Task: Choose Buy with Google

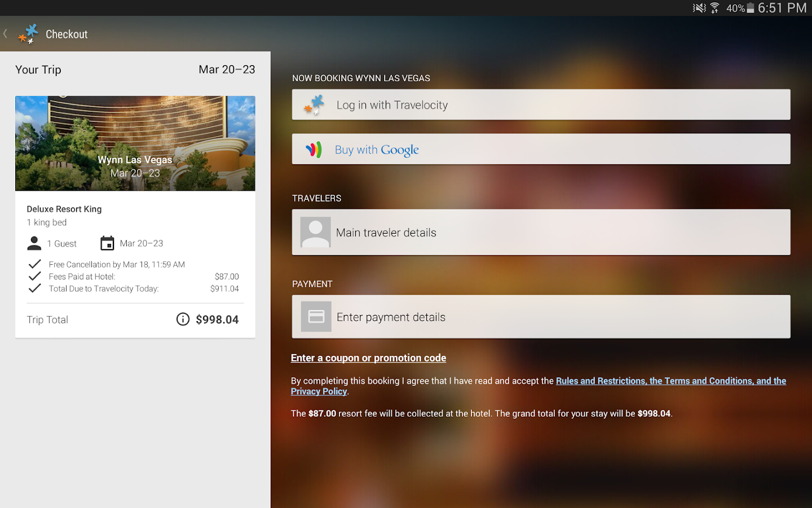Action: (541, 149)
